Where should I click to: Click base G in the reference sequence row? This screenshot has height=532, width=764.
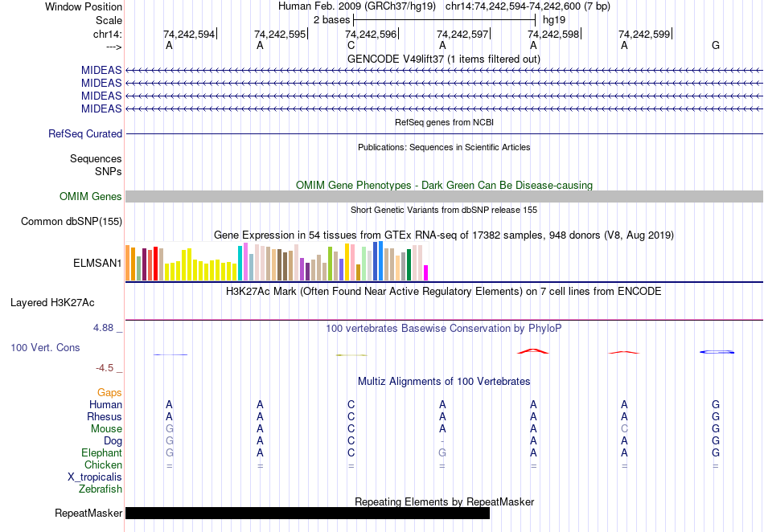point(715,45)
